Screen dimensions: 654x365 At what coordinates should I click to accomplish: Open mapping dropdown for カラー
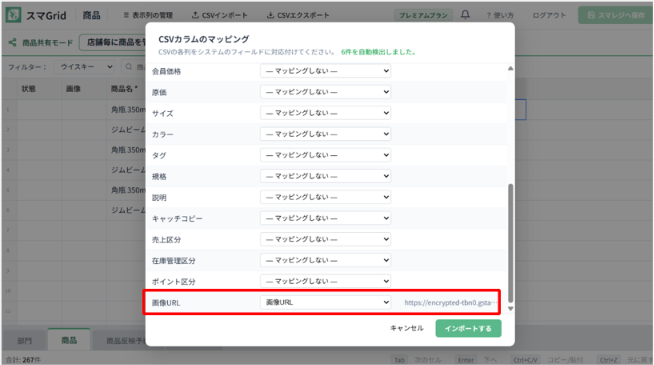click(x=325, y=134)
